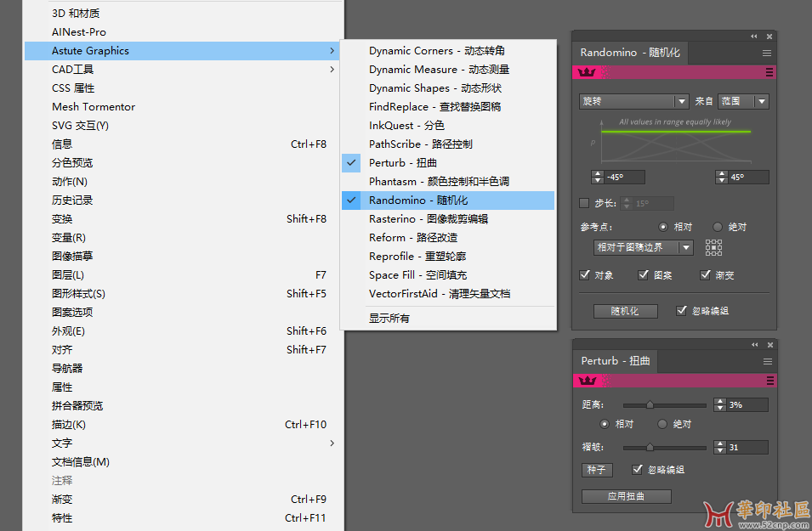Click the 45° maximum input field
This screenshot has width=812, height=531.
tap(749, 177)
